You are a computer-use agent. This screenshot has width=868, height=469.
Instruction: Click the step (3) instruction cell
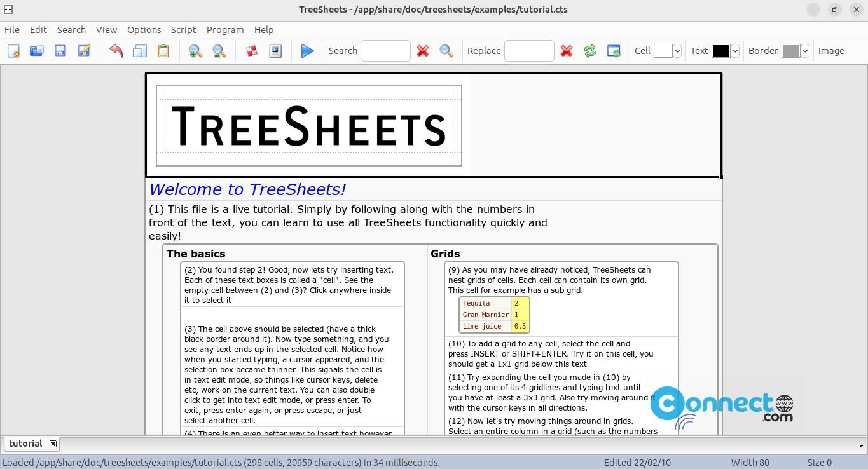coord(293,374)
